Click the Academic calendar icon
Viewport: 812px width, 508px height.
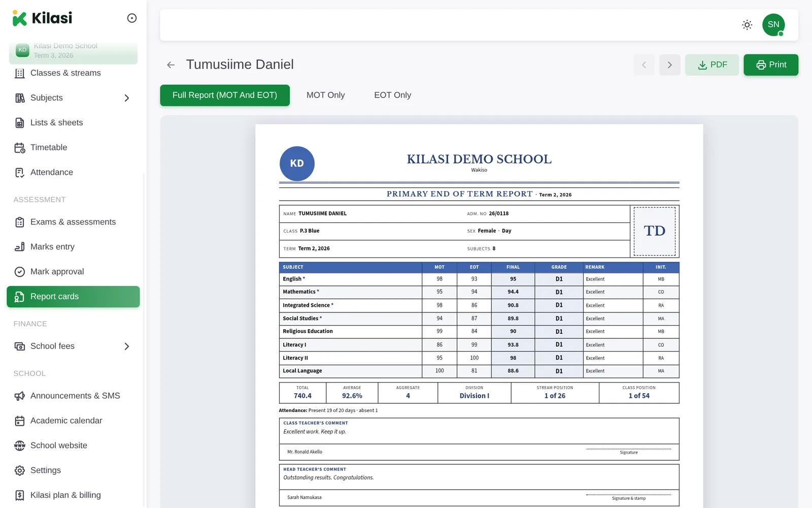pyautogui.click(x=20, y=421)
